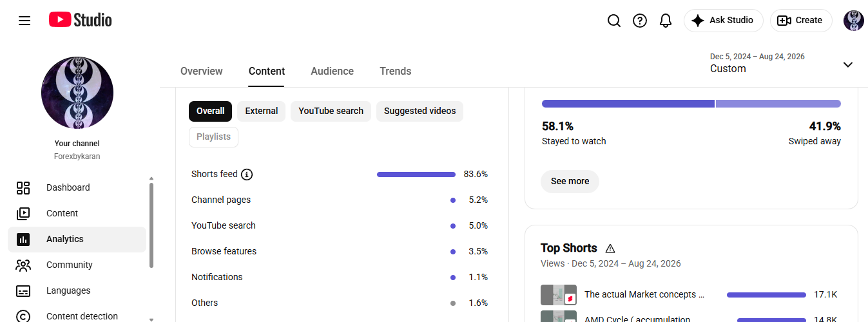This screenshot has height=322, width=868.
Task: Click the Forexbykaran channel name
Action: pyautogui.click(x=77, y=156)
